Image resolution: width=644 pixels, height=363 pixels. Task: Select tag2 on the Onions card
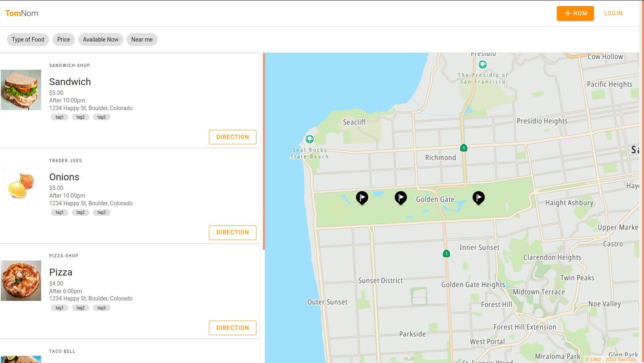click(81, 212)
